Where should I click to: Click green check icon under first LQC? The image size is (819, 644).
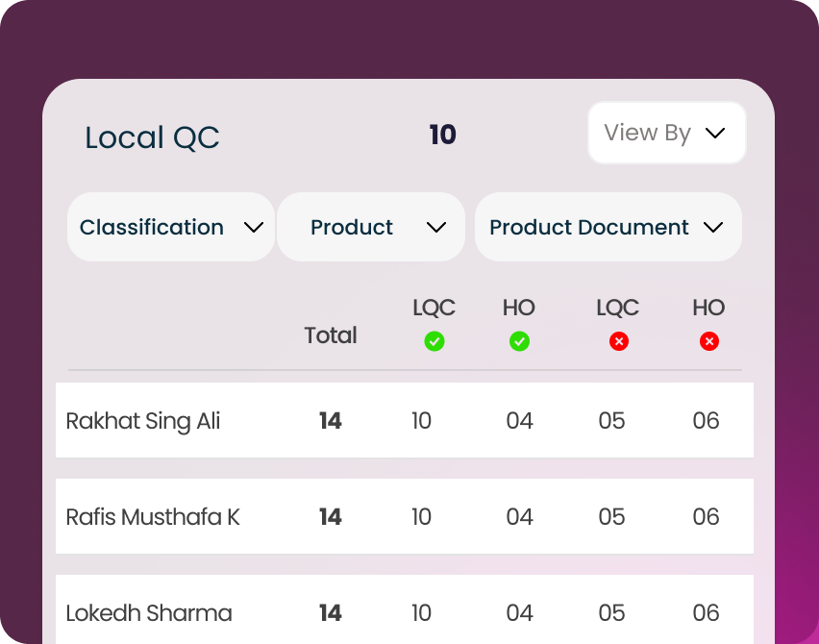pos(434,341)
